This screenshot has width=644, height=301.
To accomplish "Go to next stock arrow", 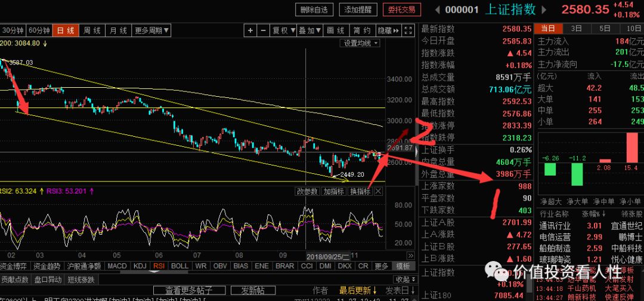I will click(x=544, y=10).
